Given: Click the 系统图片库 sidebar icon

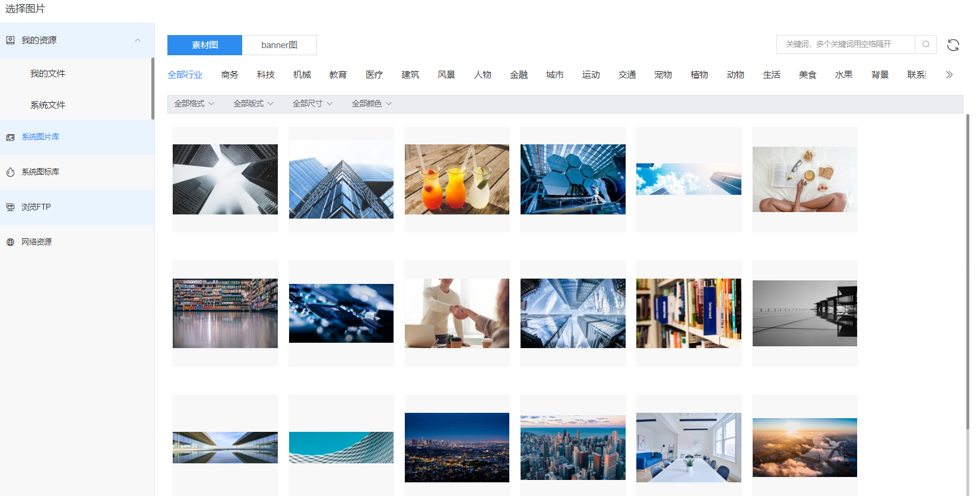Looking at the screenshot, I should 10,137.
